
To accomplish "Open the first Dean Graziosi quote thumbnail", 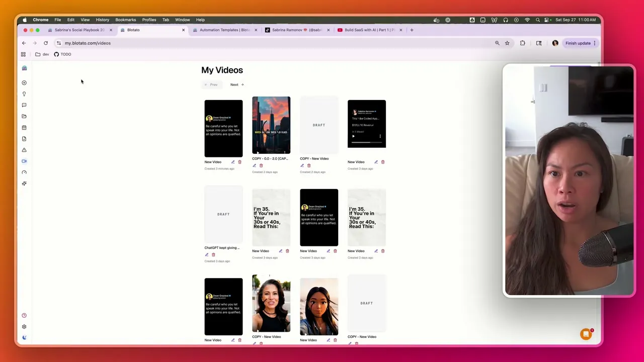I will (223, 129).
